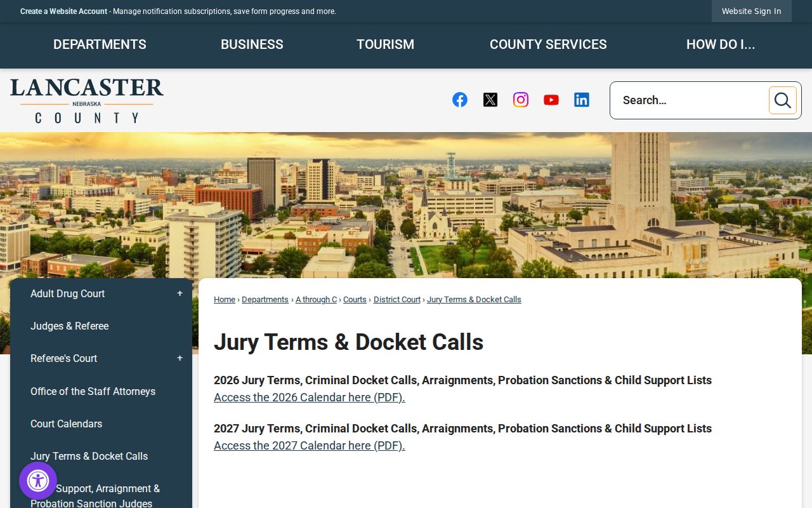The width and height of the screenshot is (812, 508).
Task: Go to Home breadcrumb
Action: [x=225, y=300]
